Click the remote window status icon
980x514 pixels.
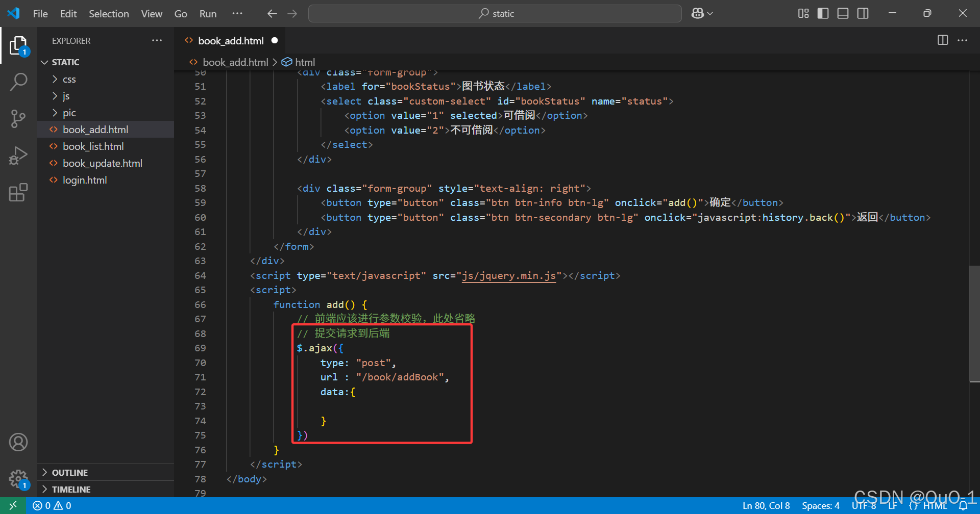pos(13,505)
